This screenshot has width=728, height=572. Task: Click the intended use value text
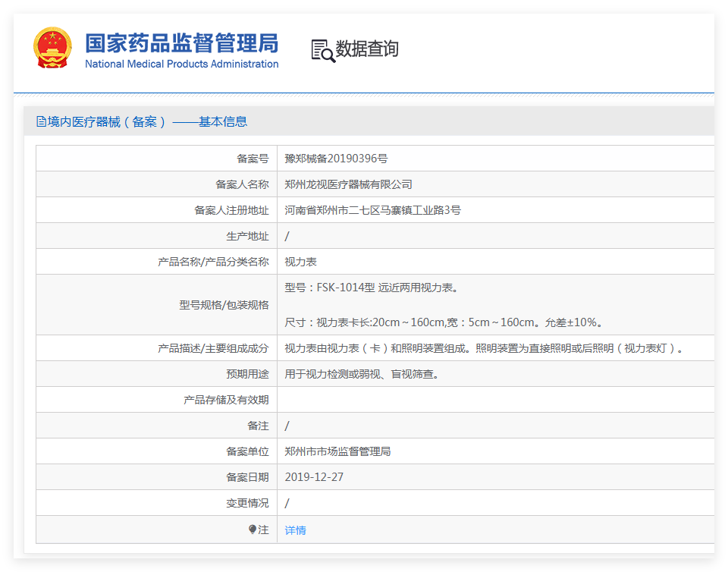(362, 374)
